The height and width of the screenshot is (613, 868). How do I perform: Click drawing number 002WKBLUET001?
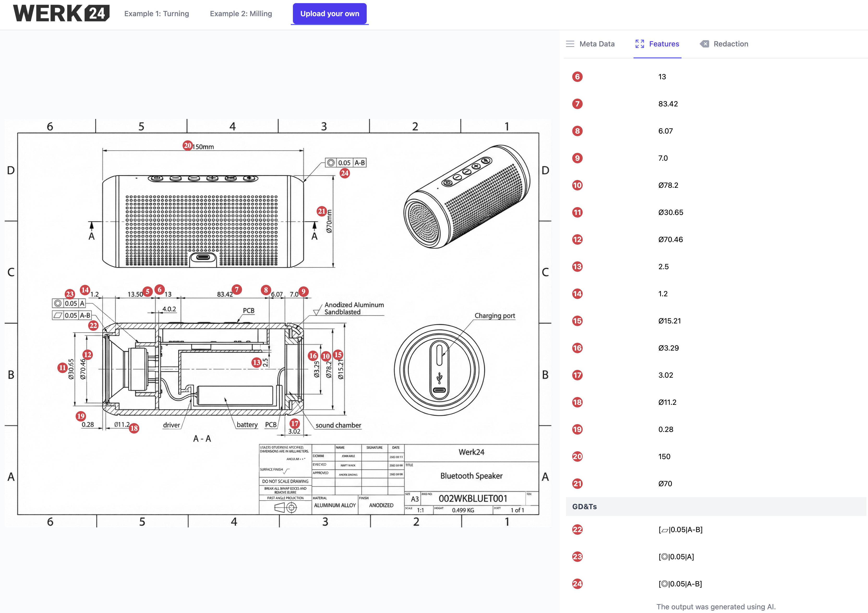coord(473,498)
